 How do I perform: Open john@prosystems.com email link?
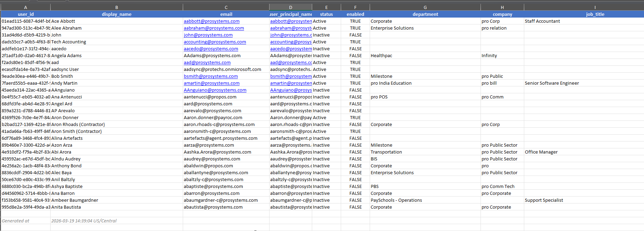(208, 35)
